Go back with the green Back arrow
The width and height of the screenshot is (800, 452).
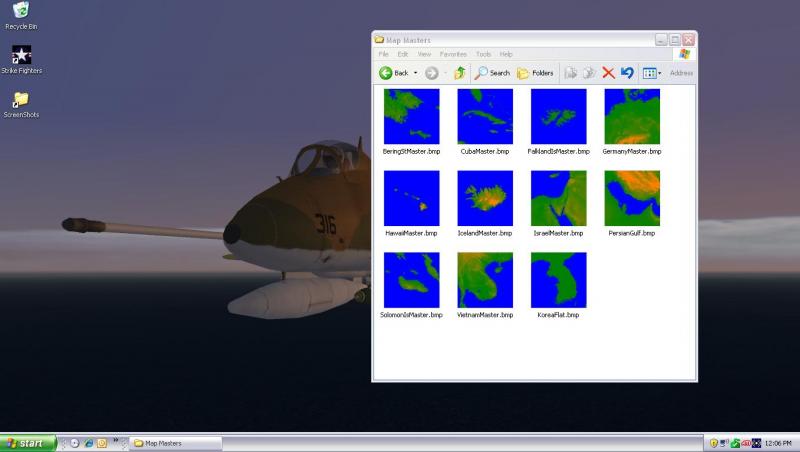pyautogui.click(x=386, y=73)
